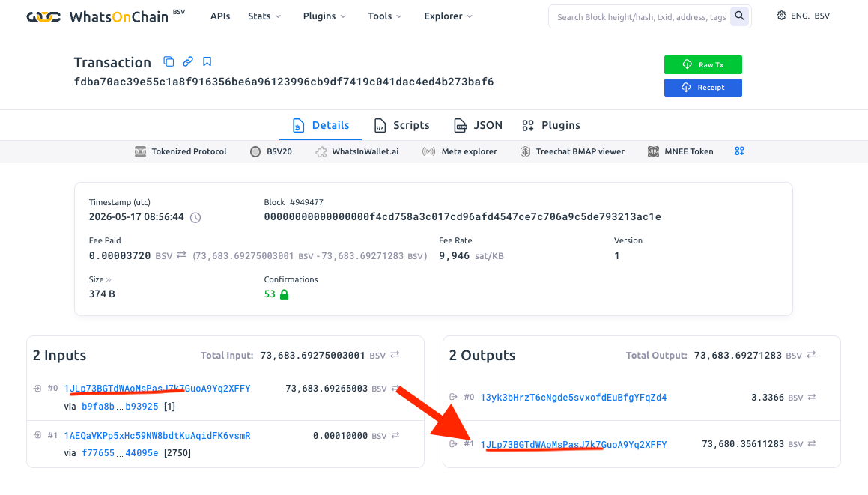Click the 374 B size value

click(102, 294)
